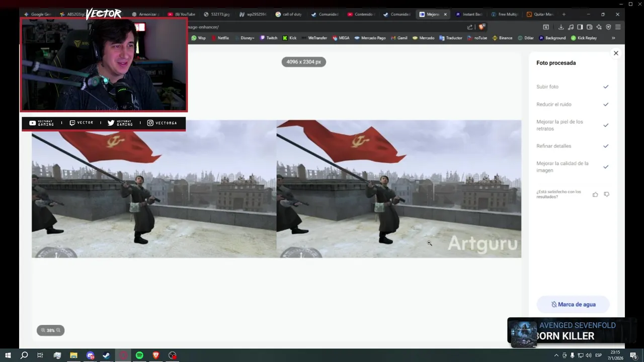The width and height of the screenshot is (644, 362).
Task: Open the Brave media playlist icon
Action: pyautogui.click(x=571, y=27)
